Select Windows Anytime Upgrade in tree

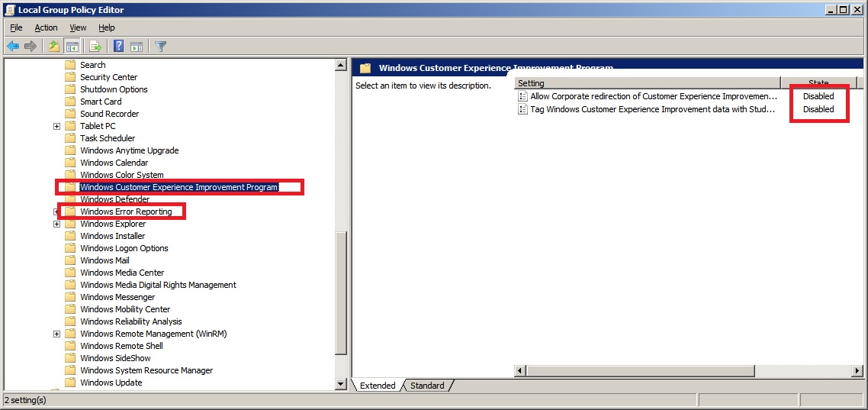tap(129, 150)
